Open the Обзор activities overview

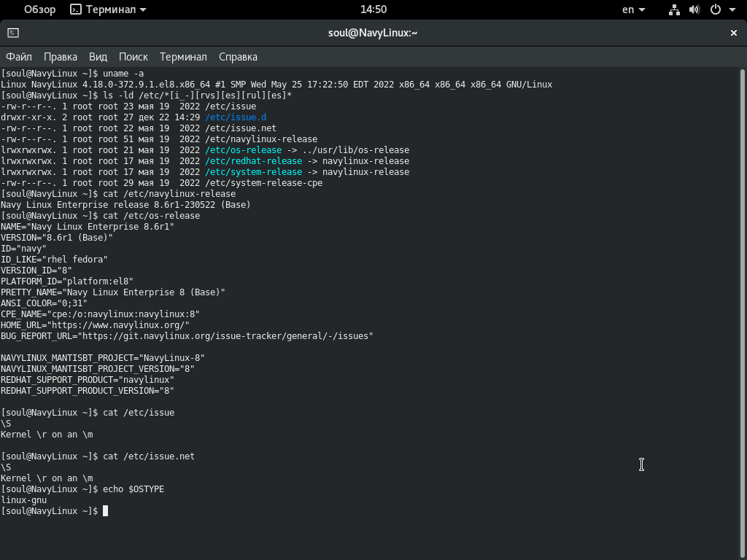(x=39, y=9)
